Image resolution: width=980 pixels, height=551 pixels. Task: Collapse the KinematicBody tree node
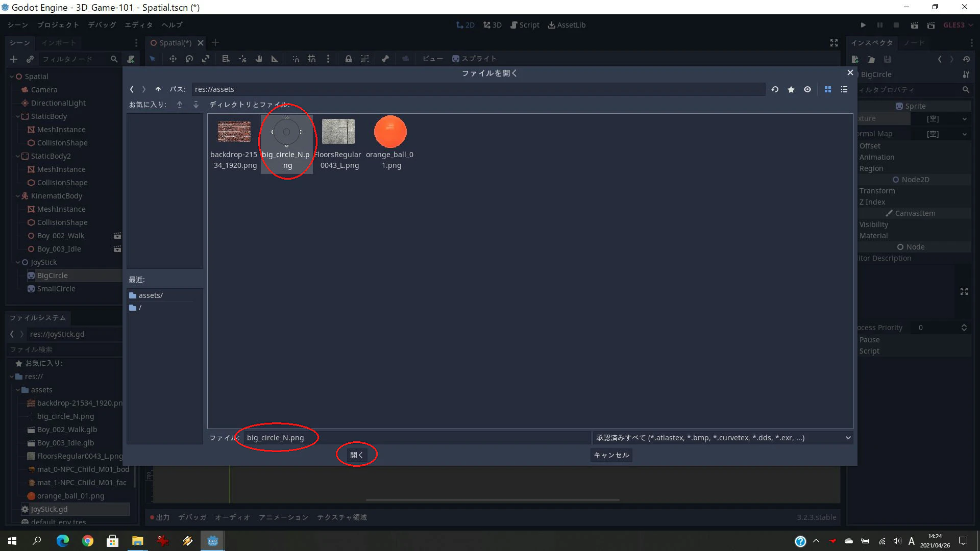17,196
